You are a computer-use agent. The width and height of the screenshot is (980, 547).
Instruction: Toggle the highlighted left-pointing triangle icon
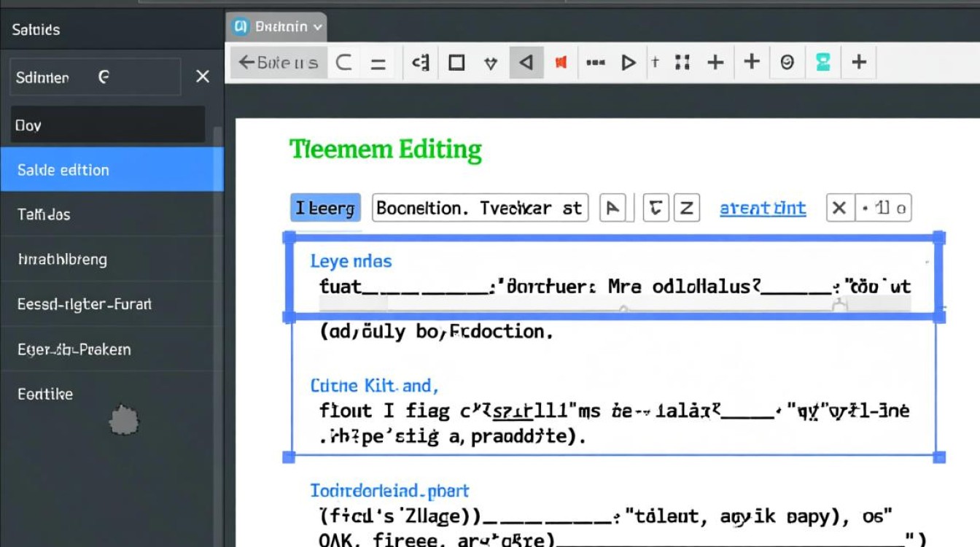click(526, 63)
